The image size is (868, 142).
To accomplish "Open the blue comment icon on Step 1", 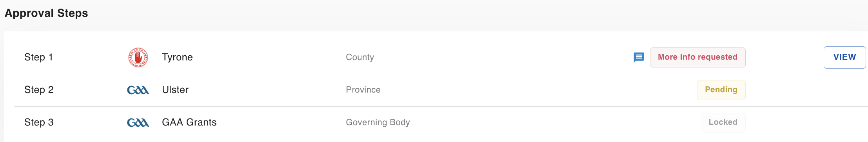I will pyautogui.click(x=639, y=57).
